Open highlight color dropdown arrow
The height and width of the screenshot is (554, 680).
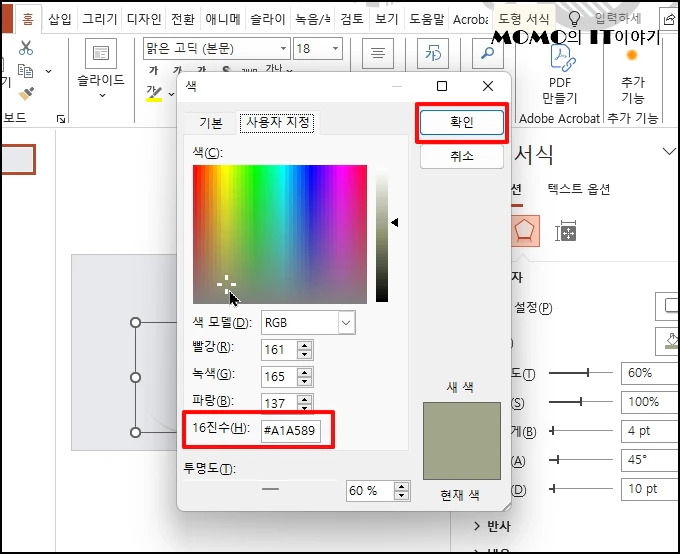pyautogui.click(x=172, y=94)
